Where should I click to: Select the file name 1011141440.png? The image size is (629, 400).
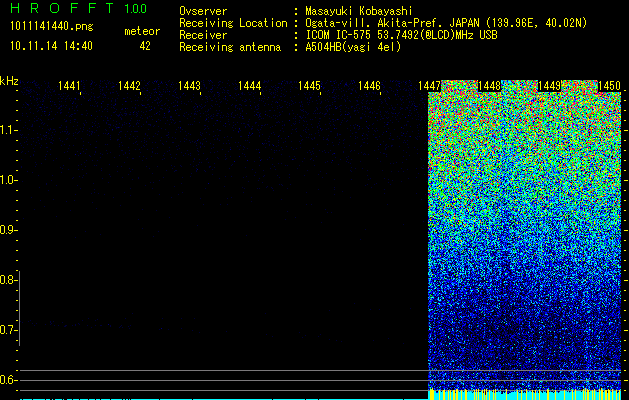point(51,27)
